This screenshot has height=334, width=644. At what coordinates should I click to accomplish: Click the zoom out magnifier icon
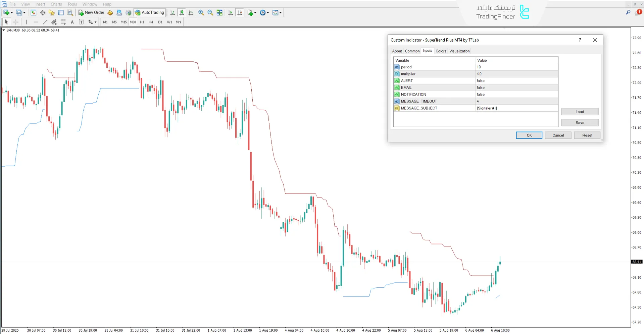coord(210,13)
